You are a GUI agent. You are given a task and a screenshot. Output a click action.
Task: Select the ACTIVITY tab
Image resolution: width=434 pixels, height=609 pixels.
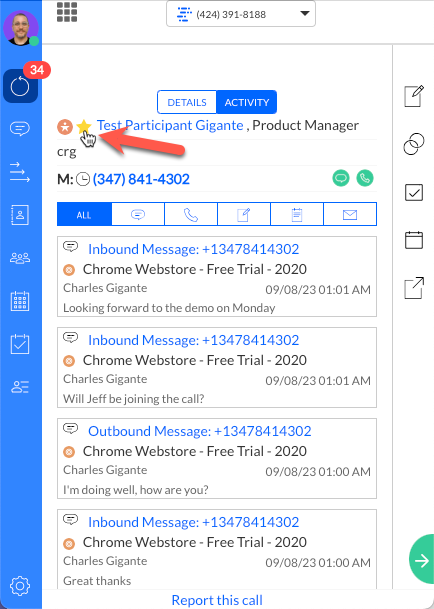247,102
